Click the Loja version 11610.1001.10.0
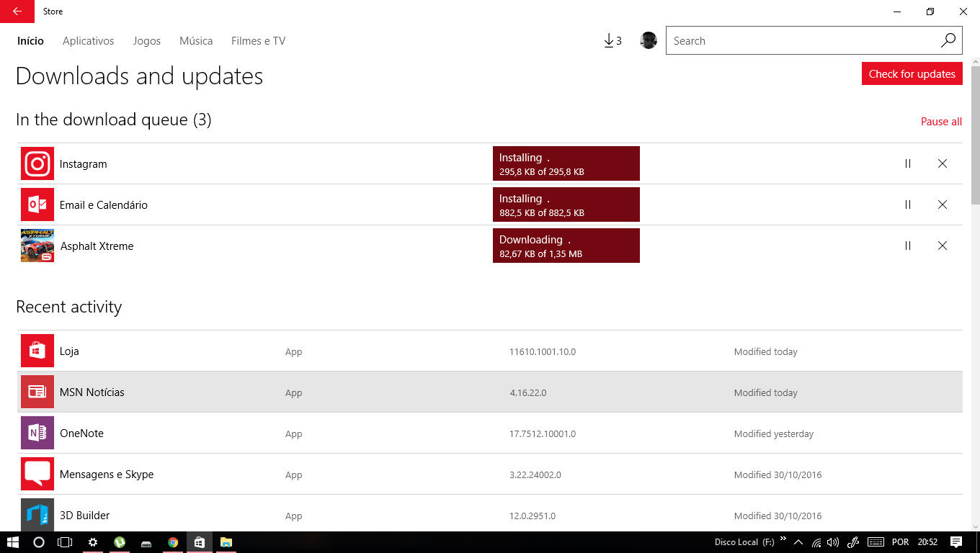The width and height of the screenshot is (980, 553). tap(543, 352)
